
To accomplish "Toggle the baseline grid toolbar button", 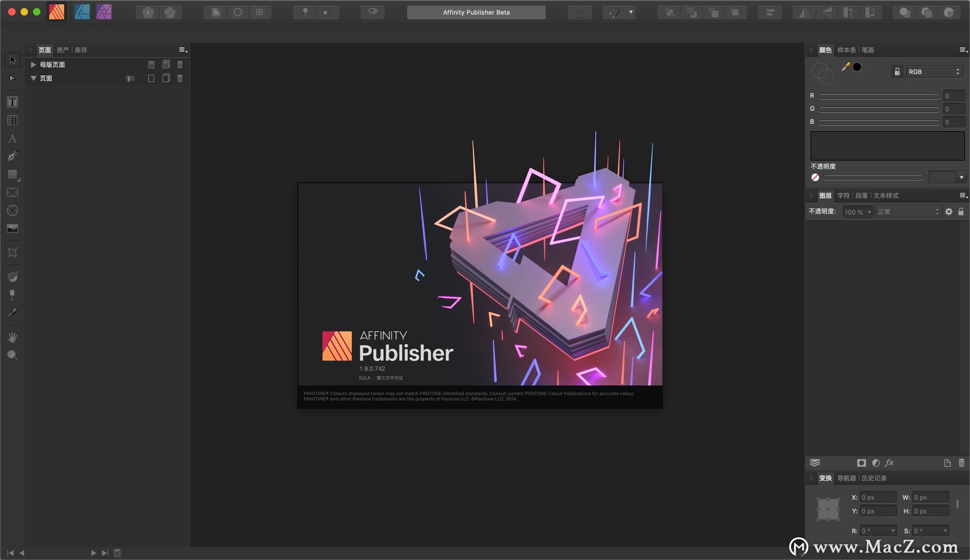I will [x=580, y=12].
